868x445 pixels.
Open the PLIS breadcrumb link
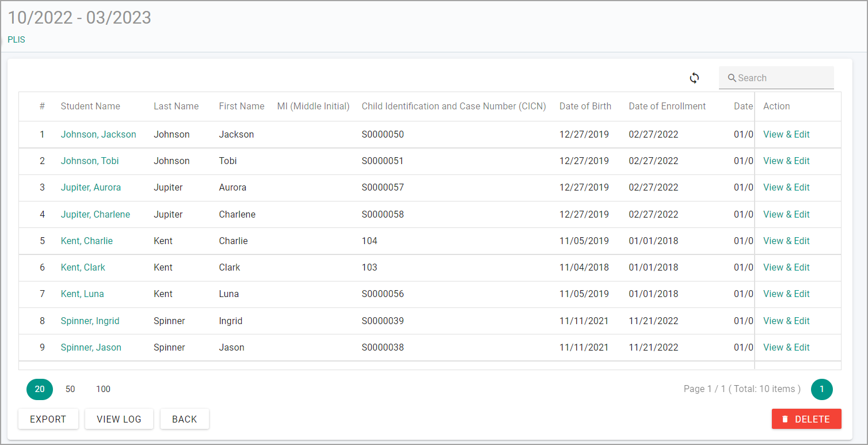coord(16,40)
